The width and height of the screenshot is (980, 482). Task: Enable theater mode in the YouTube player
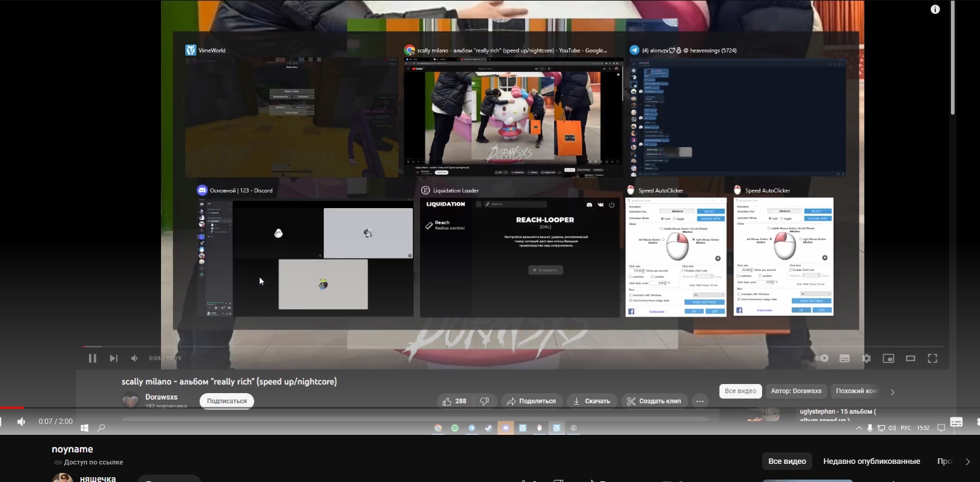(910, 359)
